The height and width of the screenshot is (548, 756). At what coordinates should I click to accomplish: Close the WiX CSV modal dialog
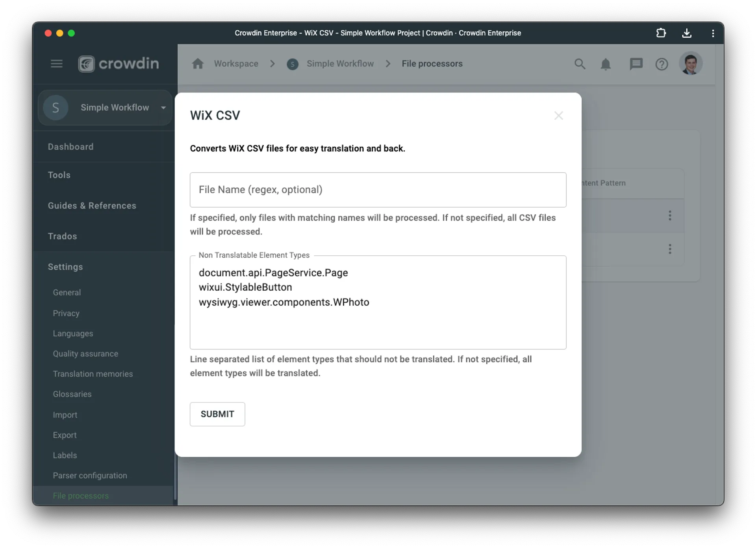[x=558, y=115]
